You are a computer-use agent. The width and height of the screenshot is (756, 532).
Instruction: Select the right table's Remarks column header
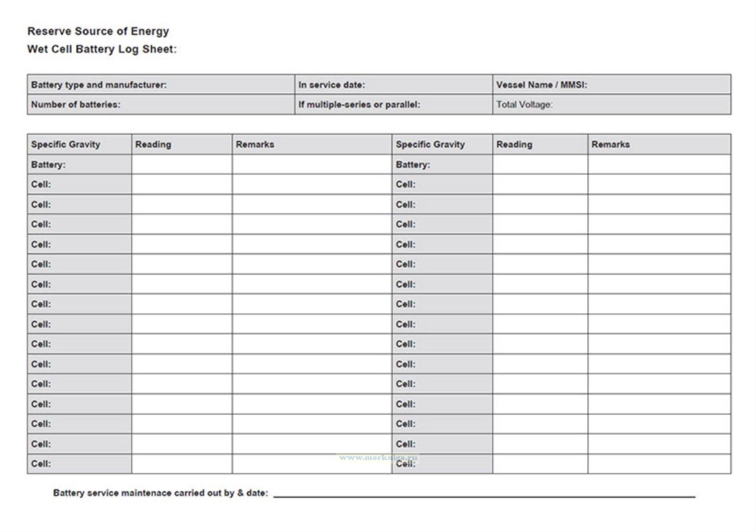610,144
